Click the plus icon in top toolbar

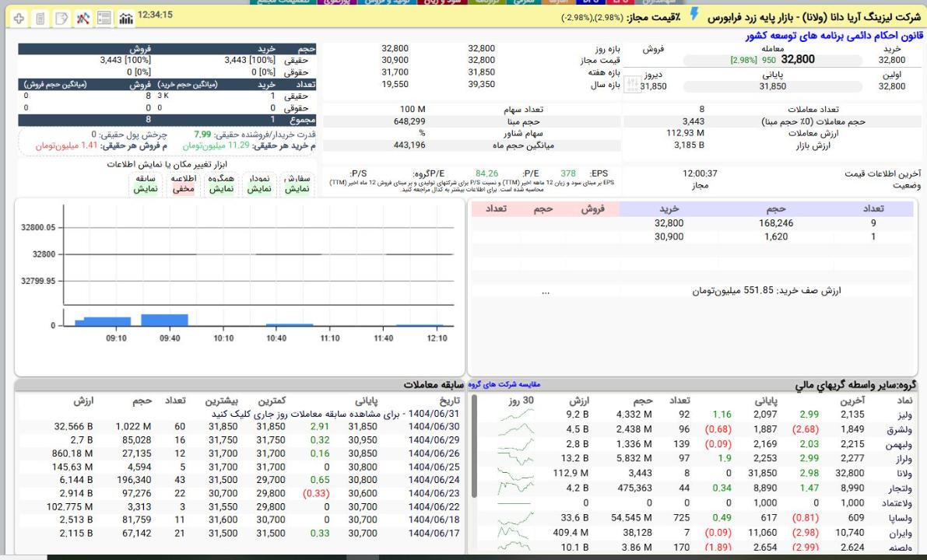tap(19, 17)
